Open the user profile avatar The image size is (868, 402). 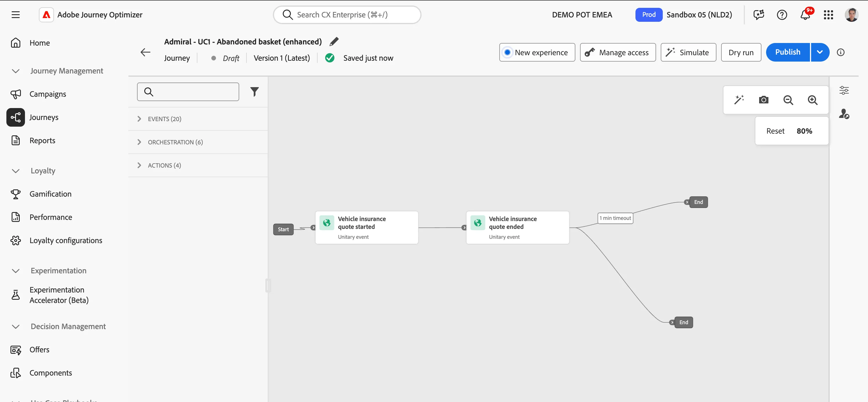(851, 15)
